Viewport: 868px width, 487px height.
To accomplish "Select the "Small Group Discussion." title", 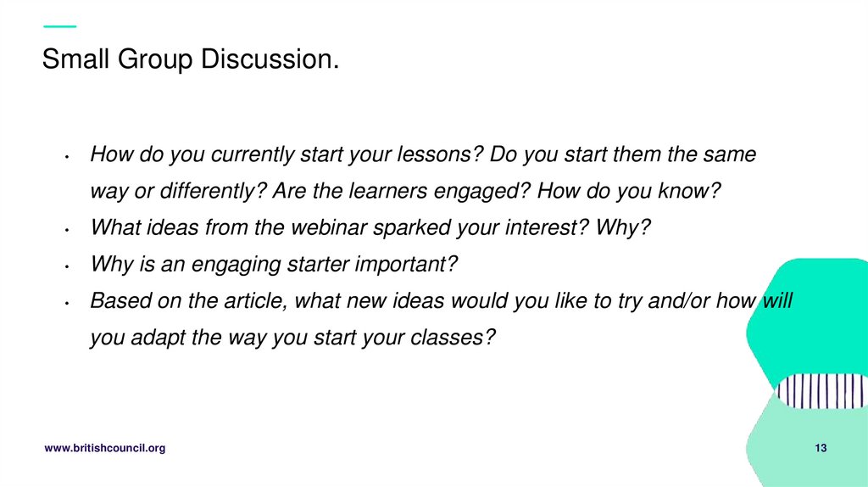I will coord(191,60).
